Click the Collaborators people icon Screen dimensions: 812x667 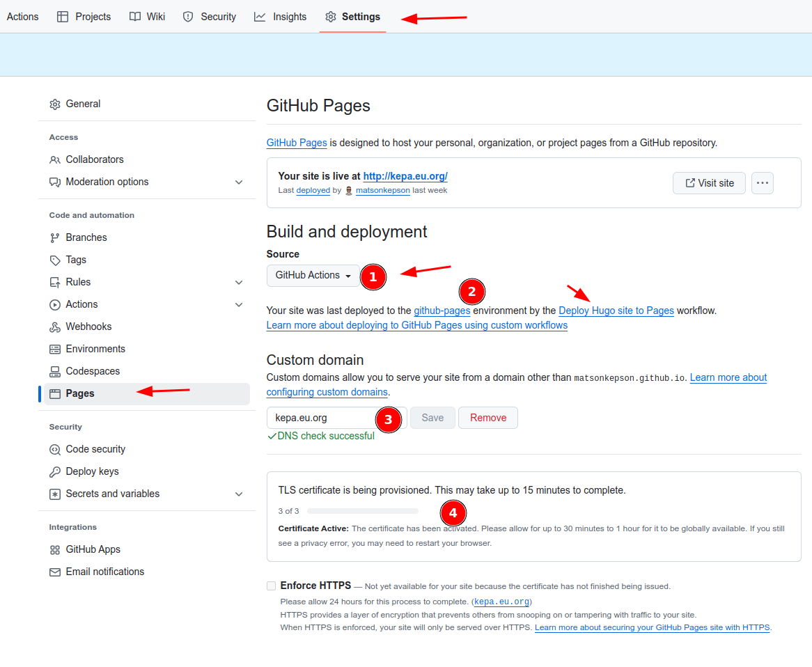(55, 159)
